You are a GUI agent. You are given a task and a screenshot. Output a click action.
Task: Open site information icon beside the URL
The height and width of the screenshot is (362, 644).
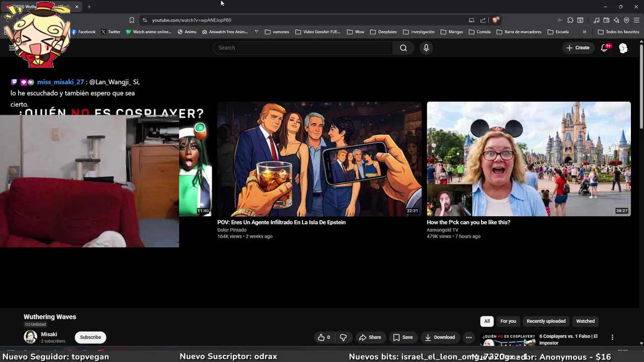tap(145, 20)
